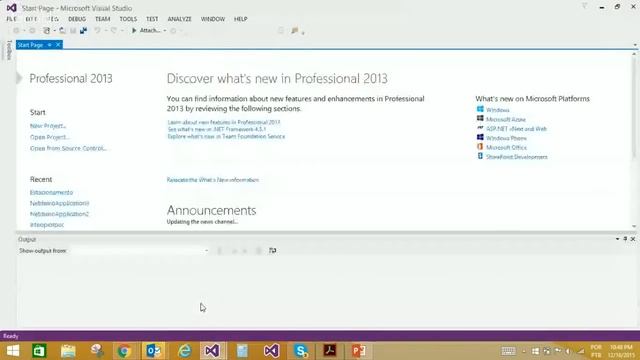Click Open from Source Control... link

pos(68,148)
